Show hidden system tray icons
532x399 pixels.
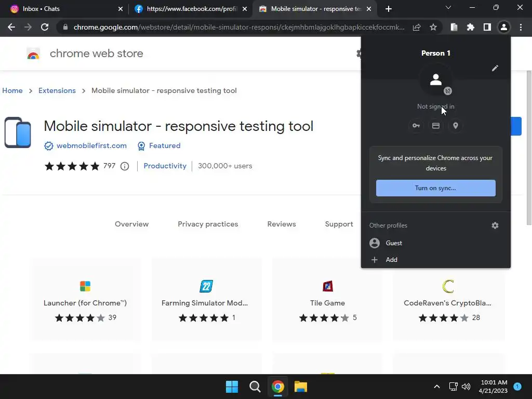pos(437,387)
